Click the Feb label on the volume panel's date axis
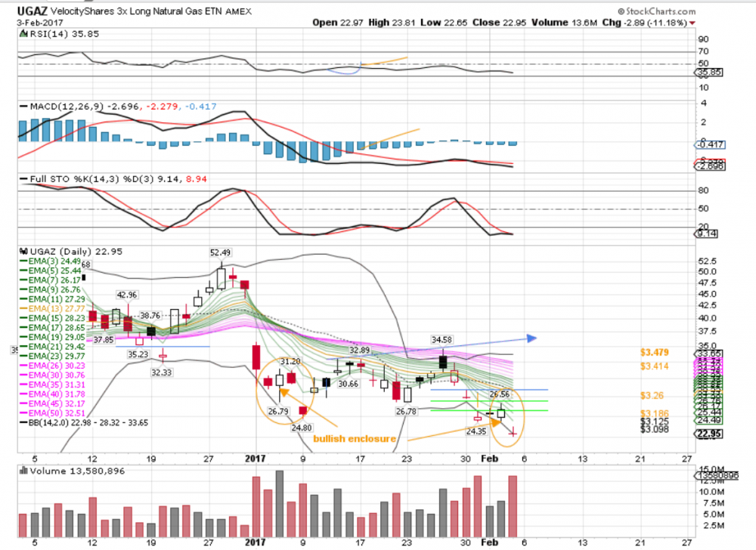Viewport: 756px width, 550px height. (x=489, y=542)
